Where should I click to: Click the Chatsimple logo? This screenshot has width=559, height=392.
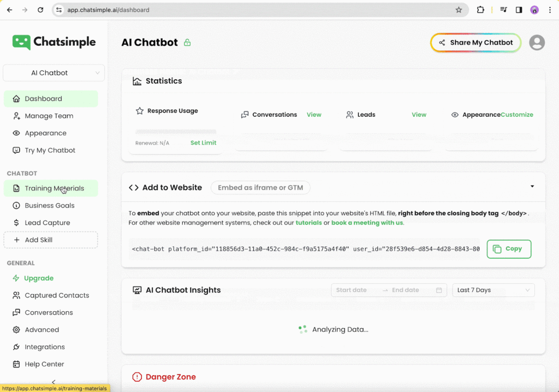(53, 42)
